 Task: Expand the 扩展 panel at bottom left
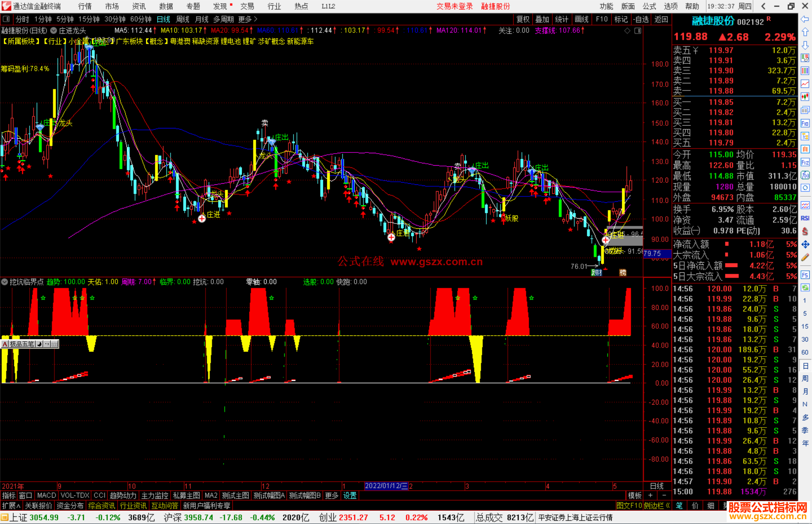(11, 506)
